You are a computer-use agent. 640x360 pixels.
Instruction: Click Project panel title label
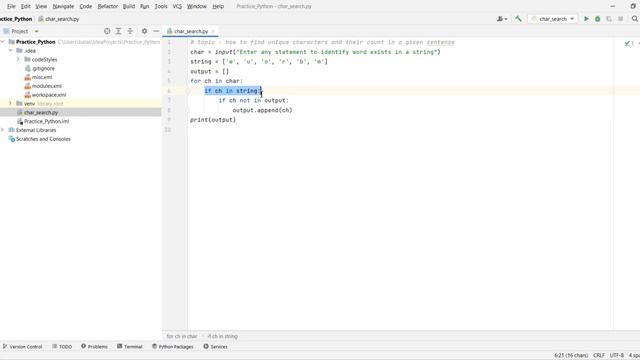(19, 31)
